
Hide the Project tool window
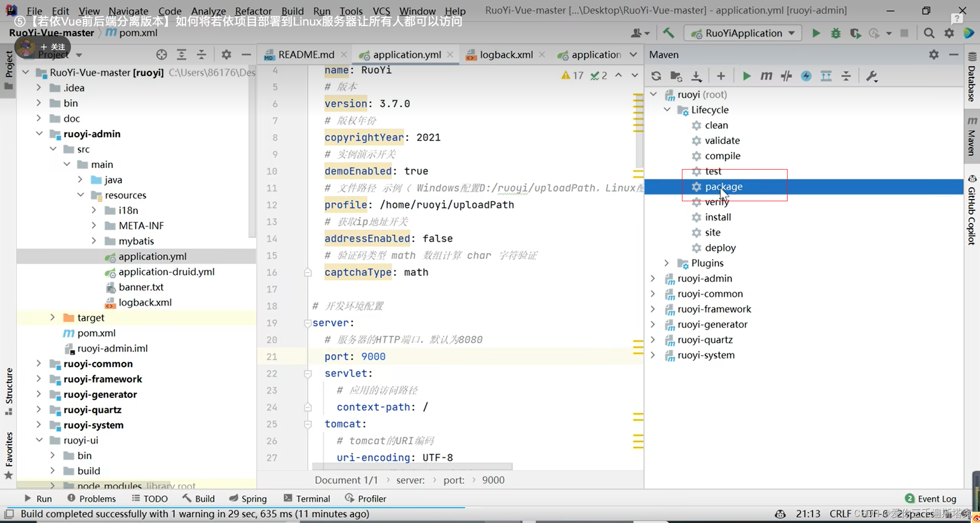coord(246,55)
